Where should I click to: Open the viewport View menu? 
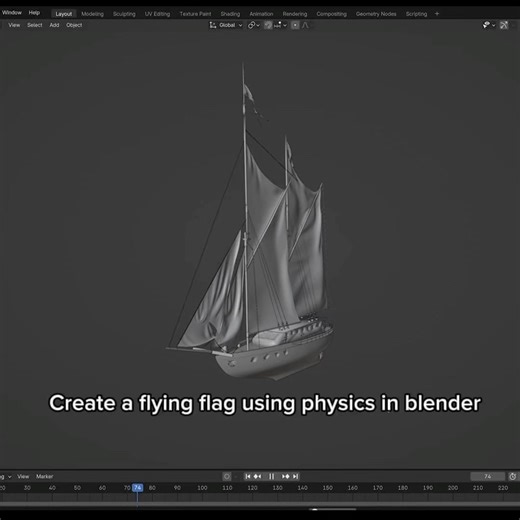[14, 25]
